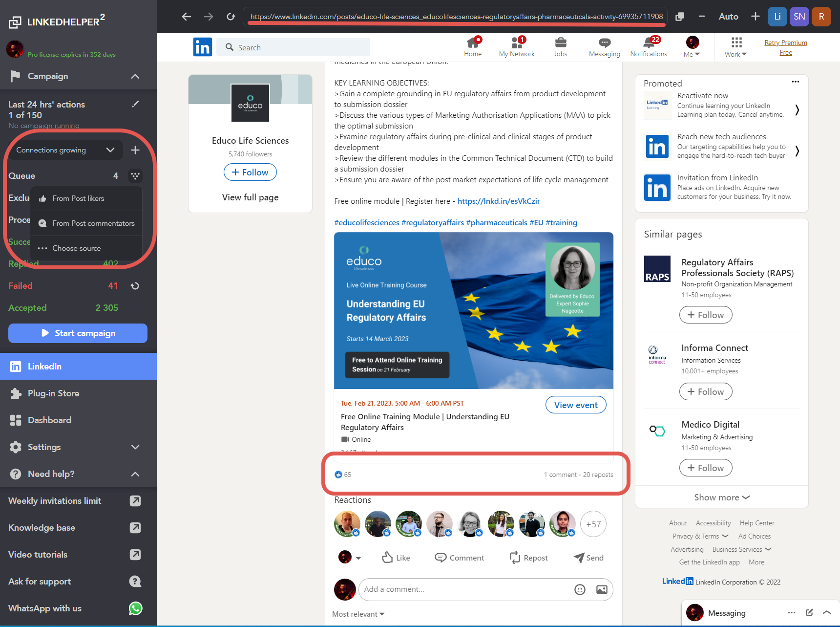Viewport: 840px width, 627px height.
Task: Open WhatsApp with us chat icon
Action: click(x=135, y=608)
